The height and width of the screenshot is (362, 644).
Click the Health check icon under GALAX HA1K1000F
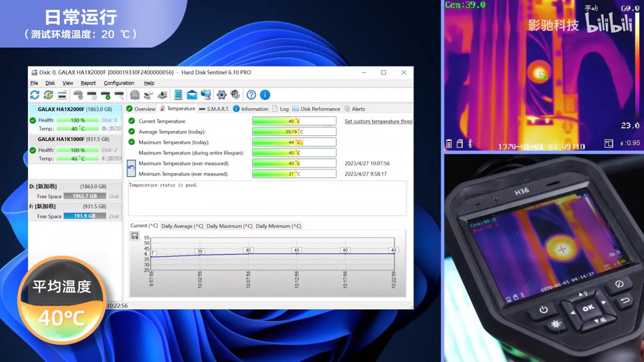33,150
